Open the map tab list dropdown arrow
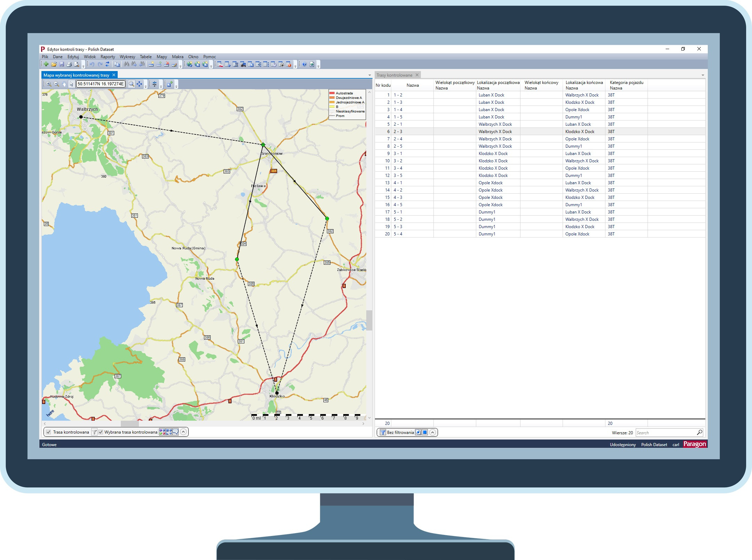The width and height of the screenshot is (752, 560). (370, 75)
